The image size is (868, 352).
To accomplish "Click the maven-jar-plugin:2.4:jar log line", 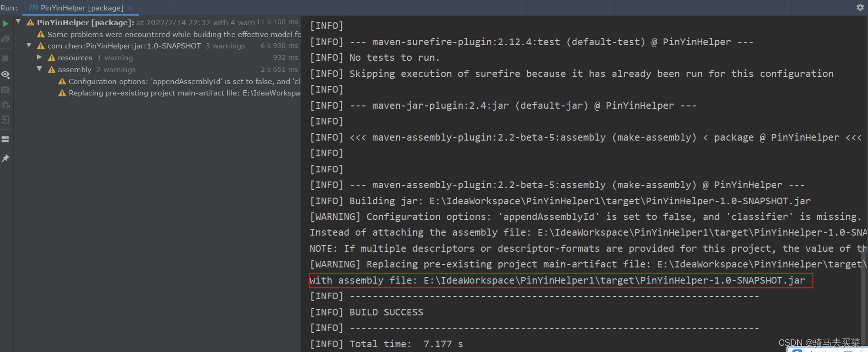I will click(503, 105).
